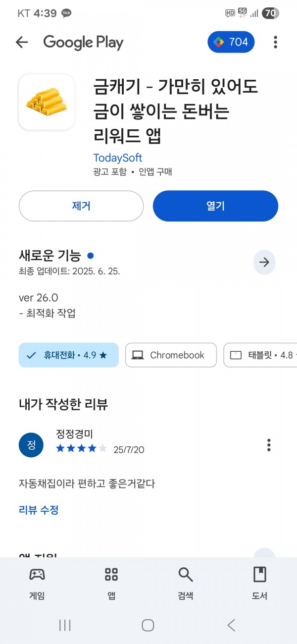297x644 pixels.
Task: Open the review's three-dot options menu
Action: (269, 445)
